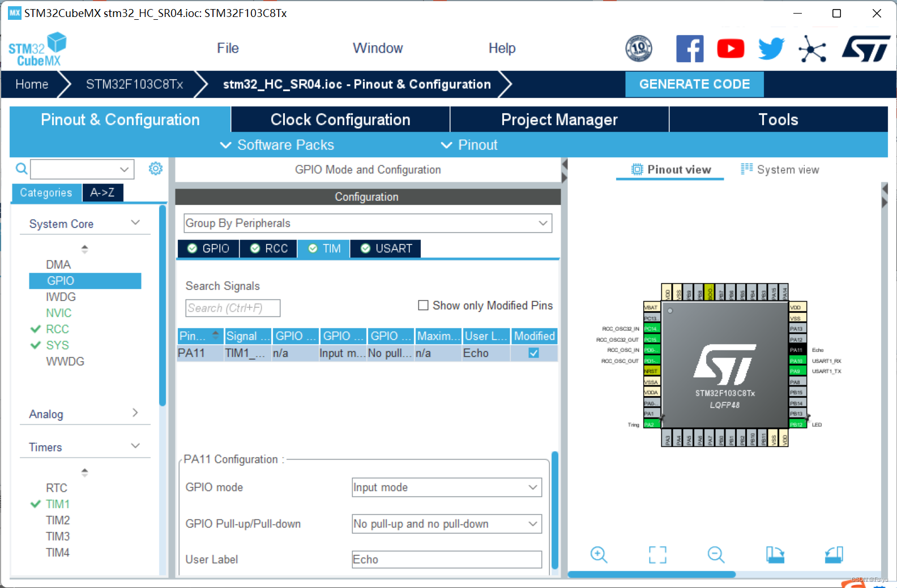This screenshot has height=588, width=897.
Task: Switch to Project Manager tab
Action: (559, 119)
